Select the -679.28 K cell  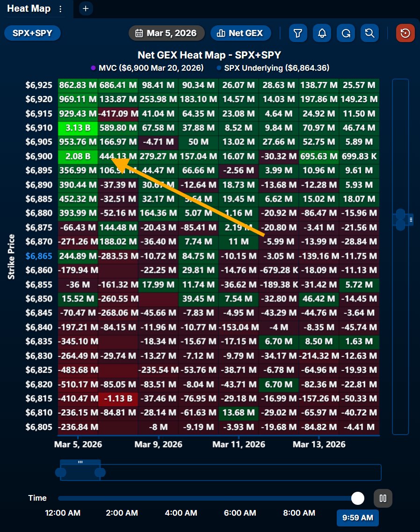tap(279, 270)
